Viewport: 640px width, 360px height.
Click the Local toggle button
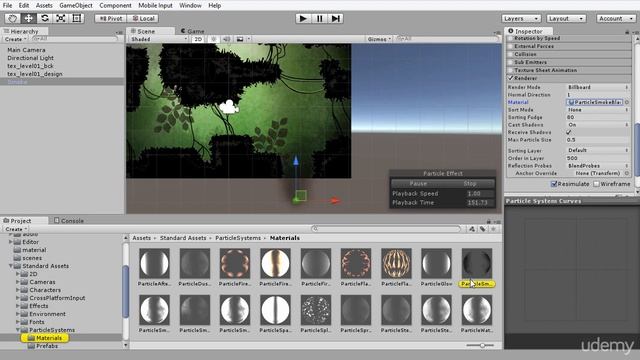pos(143,18)
